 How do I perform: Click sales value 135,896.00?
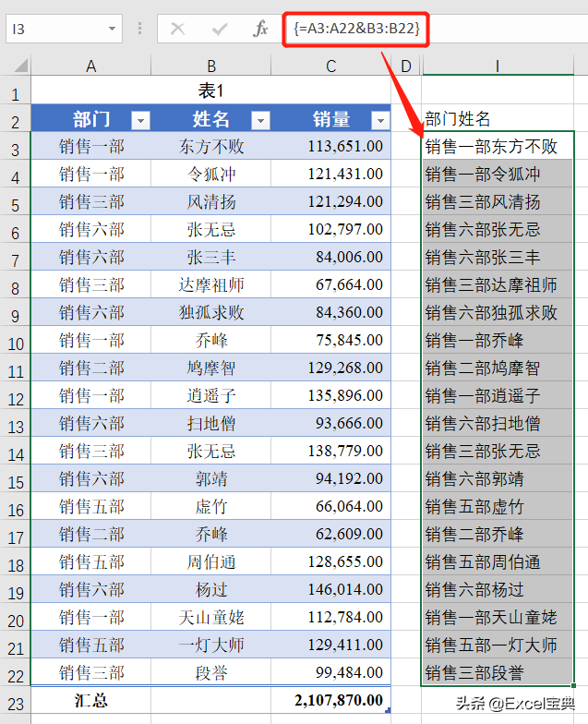330,395
